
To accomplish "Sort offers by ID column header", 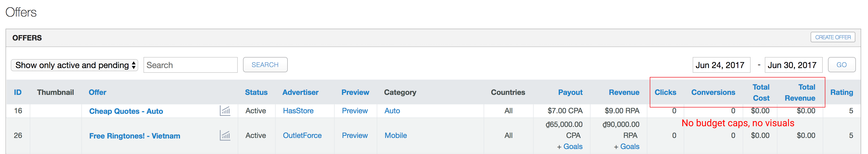I will click(18, 93).
